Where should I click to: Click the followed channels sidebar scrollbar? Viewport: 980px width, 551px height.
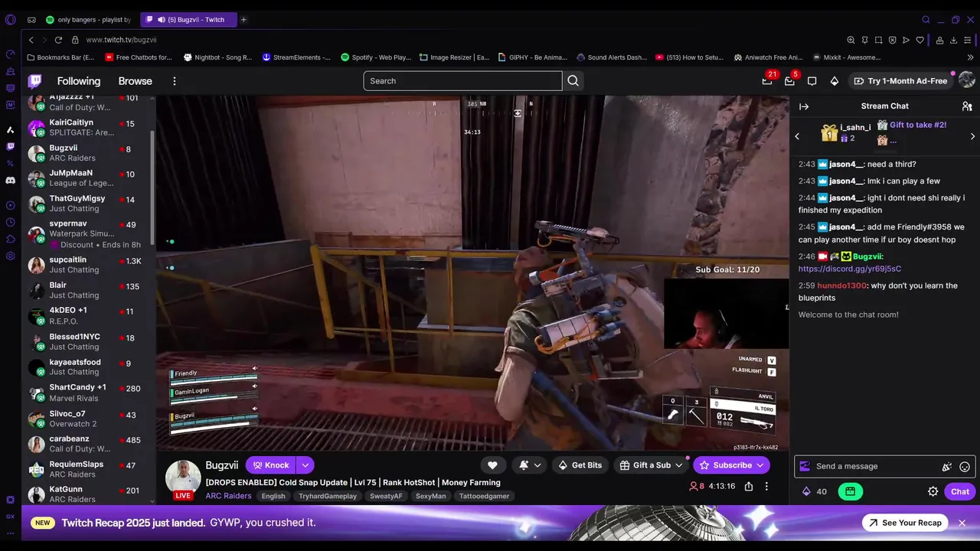(x=152, y=187)
